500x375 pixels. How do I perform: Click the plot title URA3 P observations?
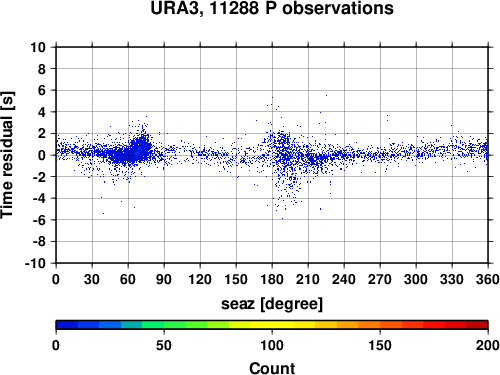tap(272, 8)
